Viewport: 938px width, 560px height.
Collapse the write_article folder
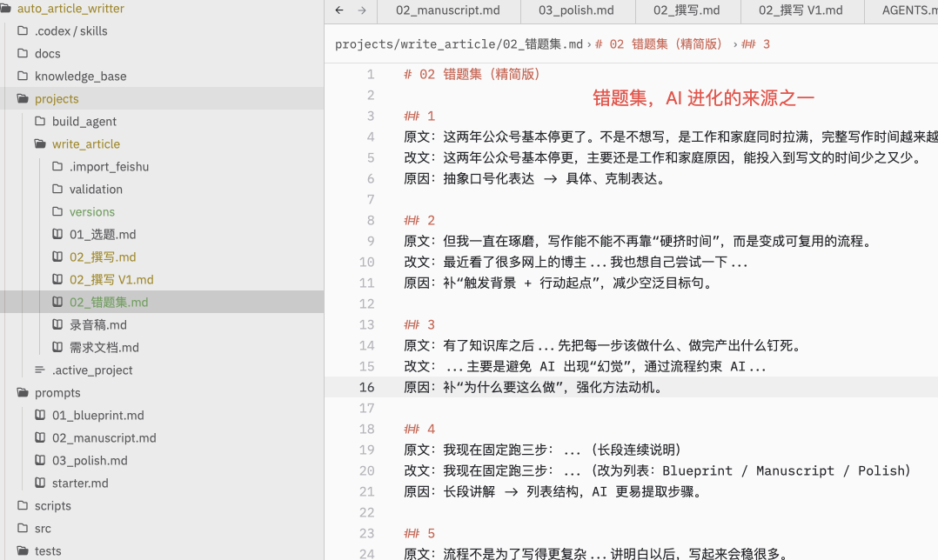40,144
